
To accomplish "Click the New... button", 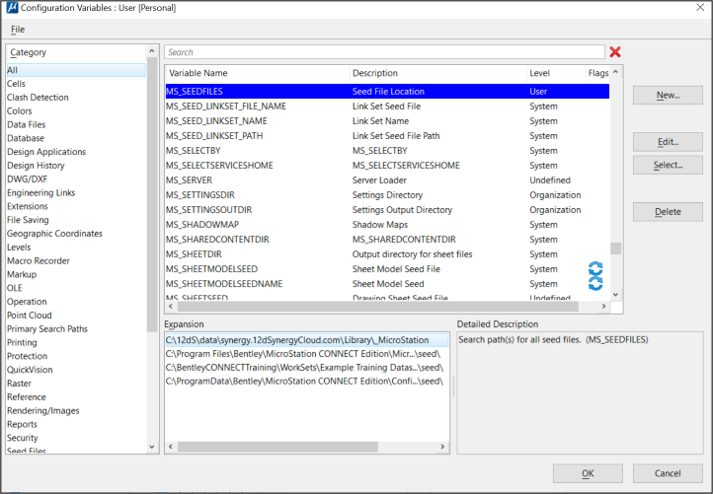I will 667,95.
